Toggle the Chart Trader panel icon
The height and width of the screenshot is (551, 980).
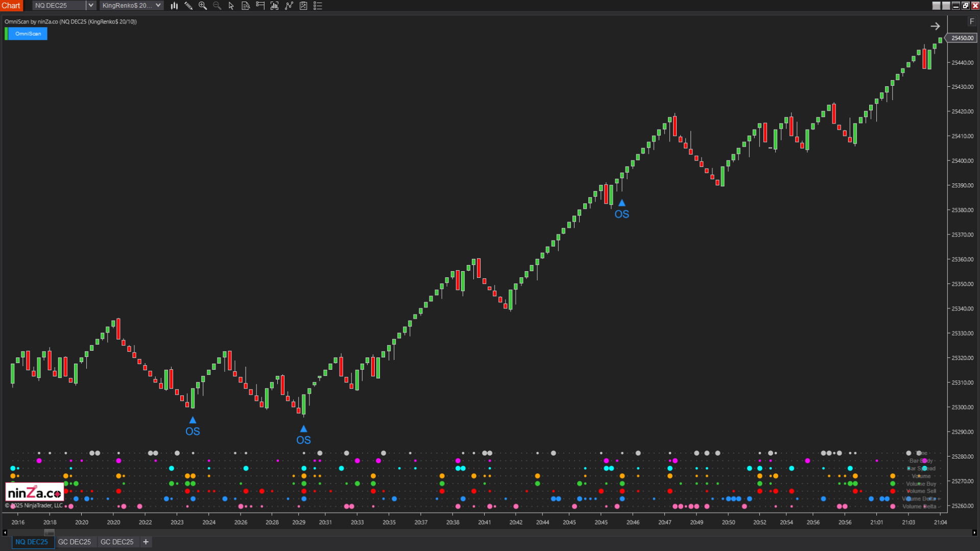(x=259, y=6)
